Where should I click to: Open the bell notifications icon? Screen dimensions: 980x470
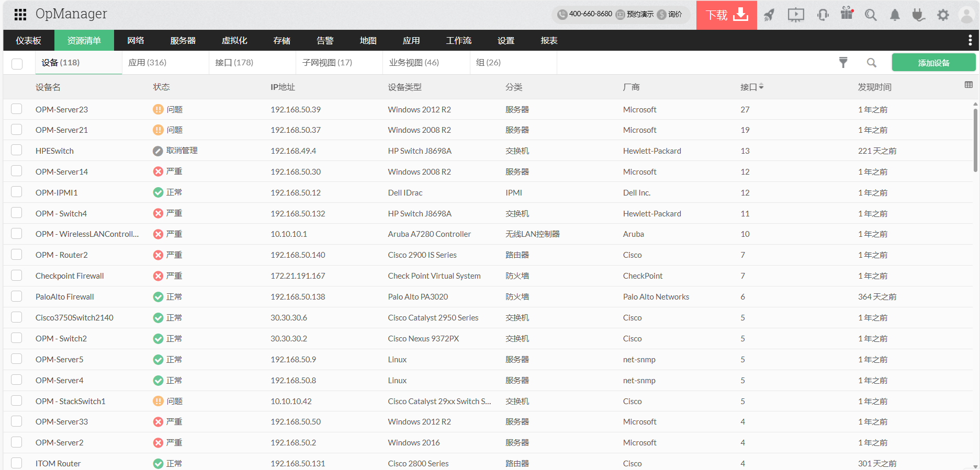pos(895,15)
